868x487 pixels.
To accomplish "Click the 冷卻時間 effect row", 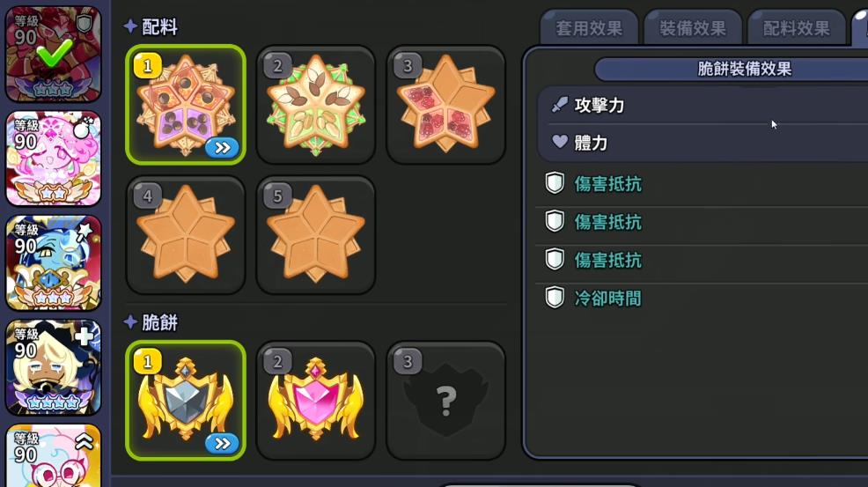I will point(702,298).
